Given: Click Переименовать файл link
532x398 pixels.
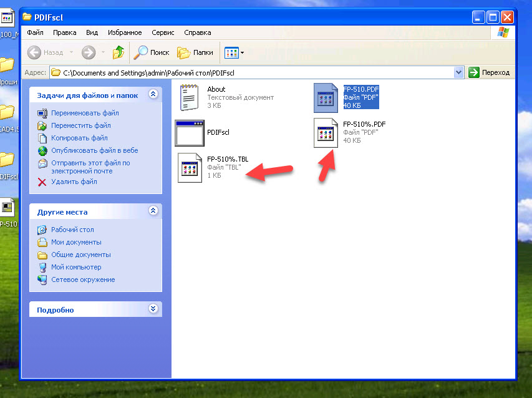Looking at the screenshot, I should click(x=85, y=113).
